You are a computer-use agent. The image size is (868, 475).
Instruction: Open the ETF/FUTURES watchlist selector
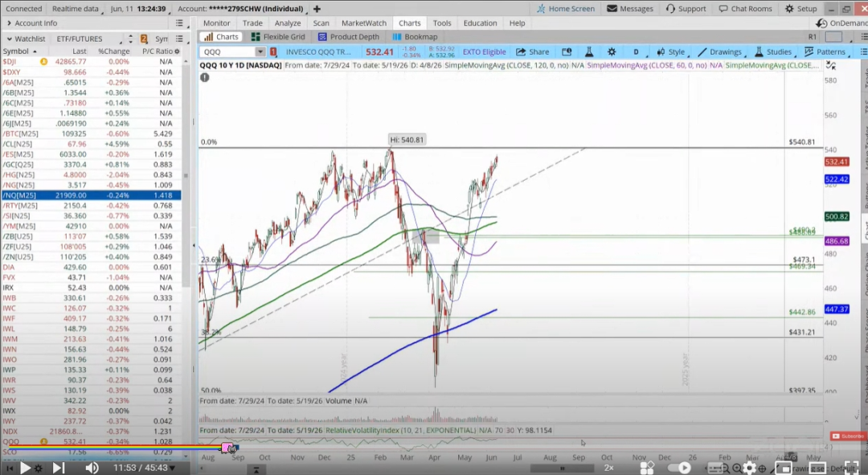point(88,39)
